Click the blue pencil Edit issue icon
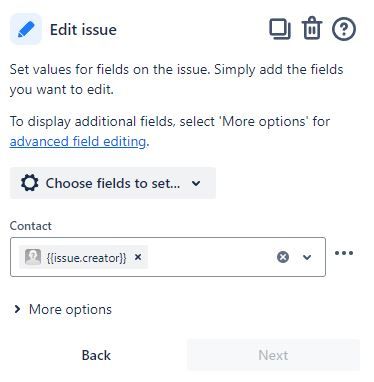This screenshot has width=374, height=382. pos(26,29)
